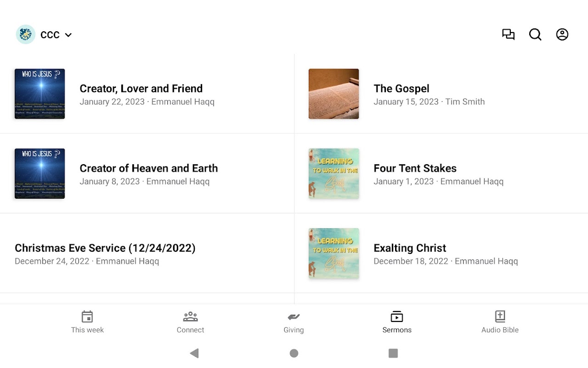
Task: Open Android recent apps square button
Action: (393, 353)
